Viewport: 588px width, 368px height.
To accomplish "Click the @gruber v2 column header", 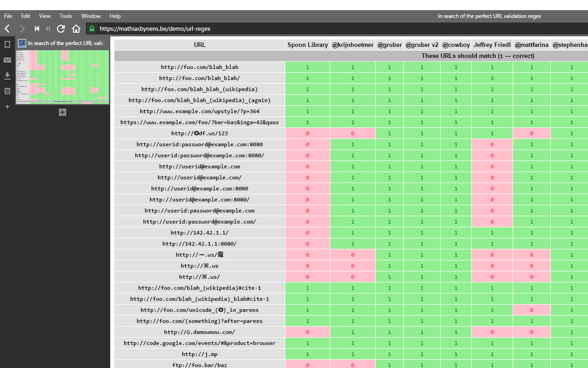I will (x=422, y=45).
